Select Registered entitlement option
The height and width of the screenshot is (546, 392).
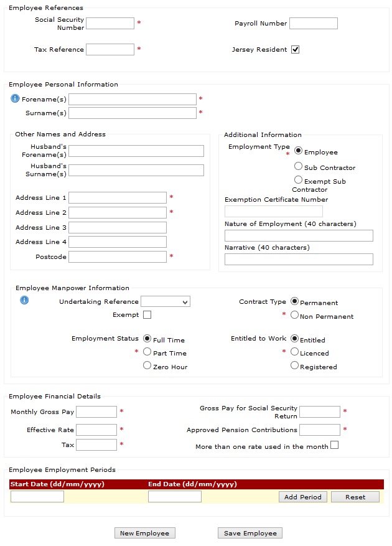(294, 365)
